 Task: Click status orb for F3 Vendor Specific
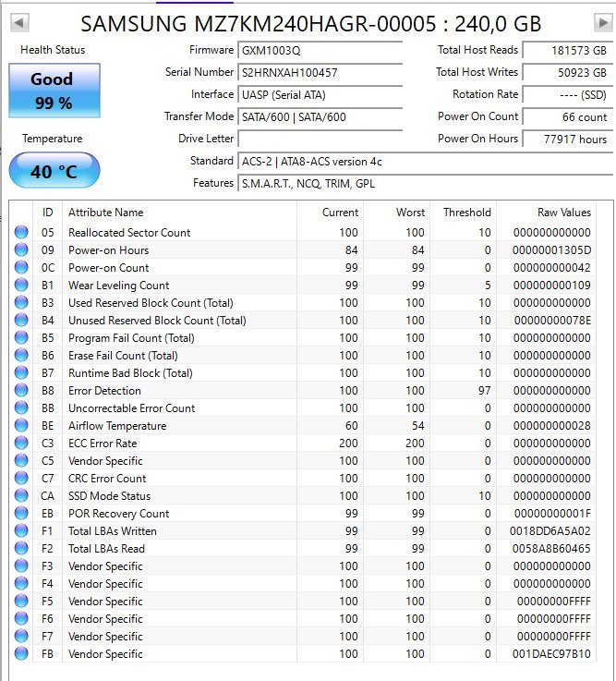point(21,565)
